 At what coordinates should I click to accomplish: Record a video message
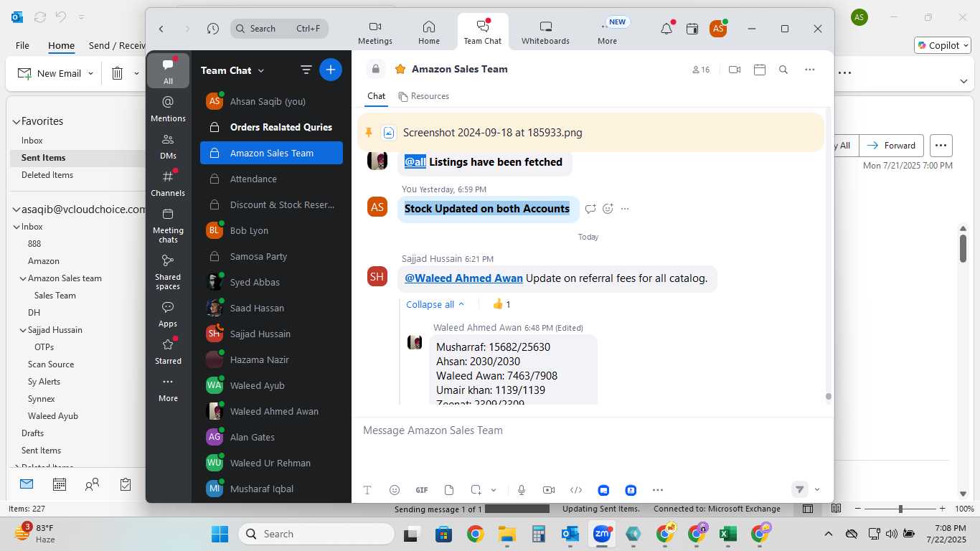(549, 490)
